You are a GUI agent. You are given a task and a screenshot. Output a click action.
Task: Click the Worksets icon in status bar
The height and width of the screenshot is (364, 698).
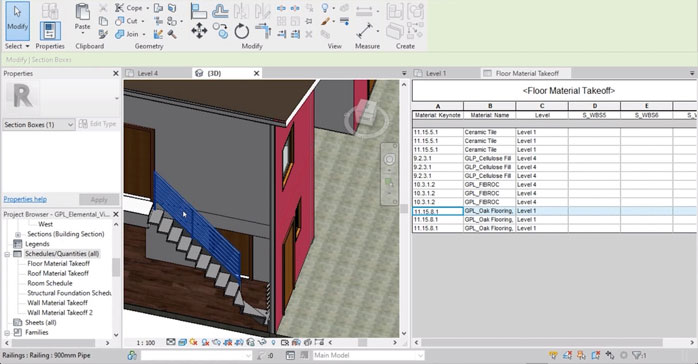tap(132, 355)
